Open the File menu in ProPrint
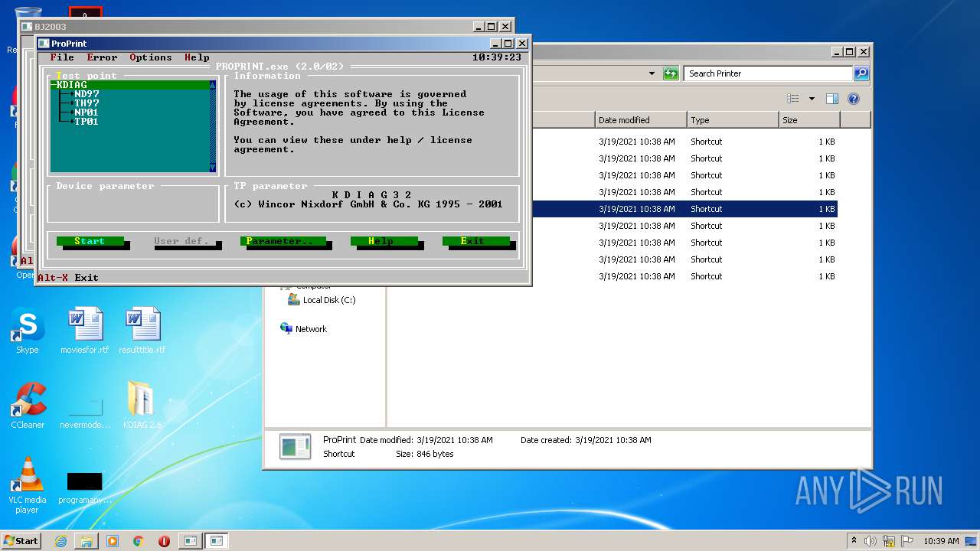The width and height of the screenshot is (980, 551). tap(62, 57)
